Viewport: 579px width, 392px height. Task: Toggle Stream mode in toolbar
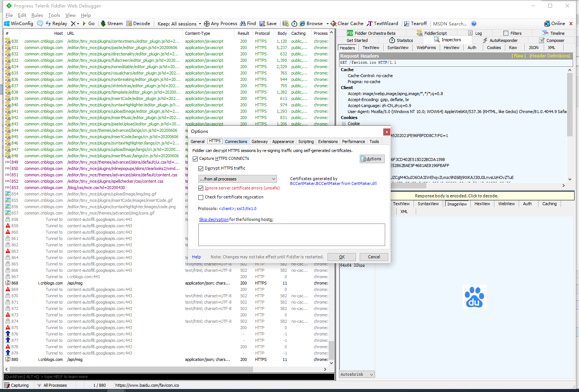click(112, 24)
